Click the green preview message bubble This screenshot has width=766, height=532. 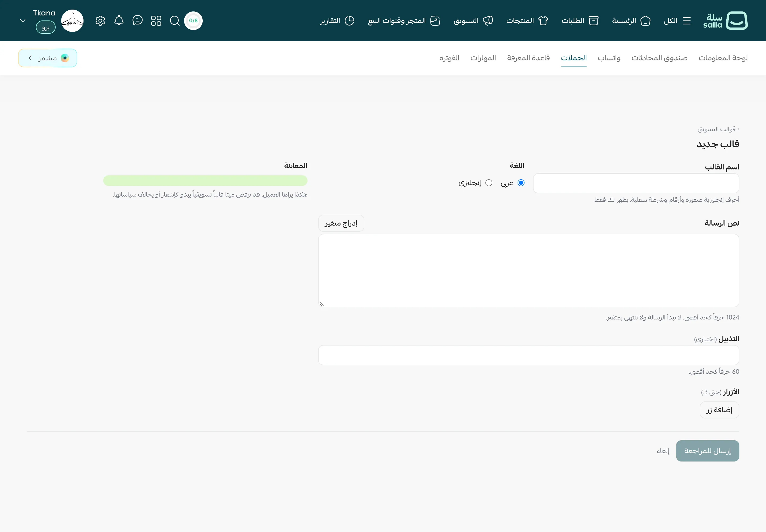pos(205,181)
